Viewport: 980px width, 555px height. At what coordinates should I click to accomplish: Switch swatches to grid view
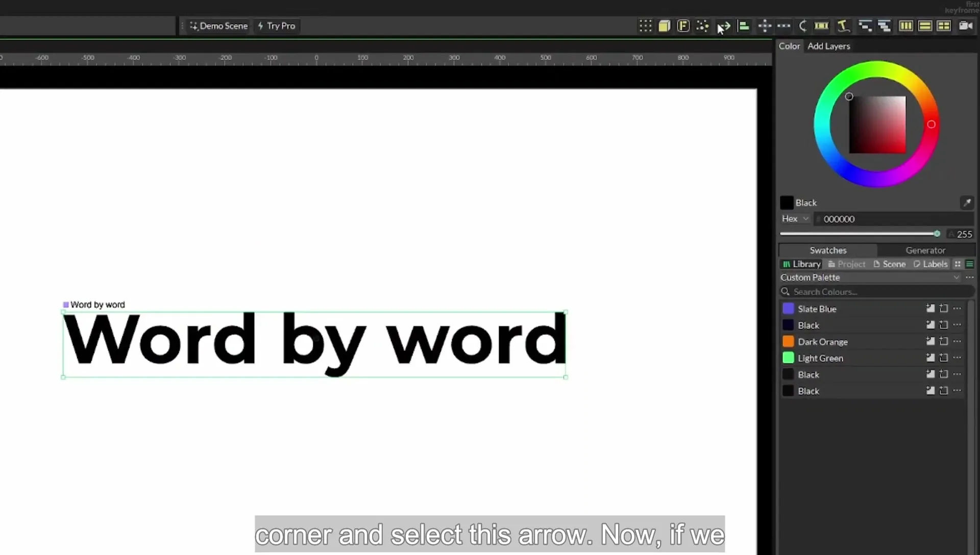pos(958,264)
